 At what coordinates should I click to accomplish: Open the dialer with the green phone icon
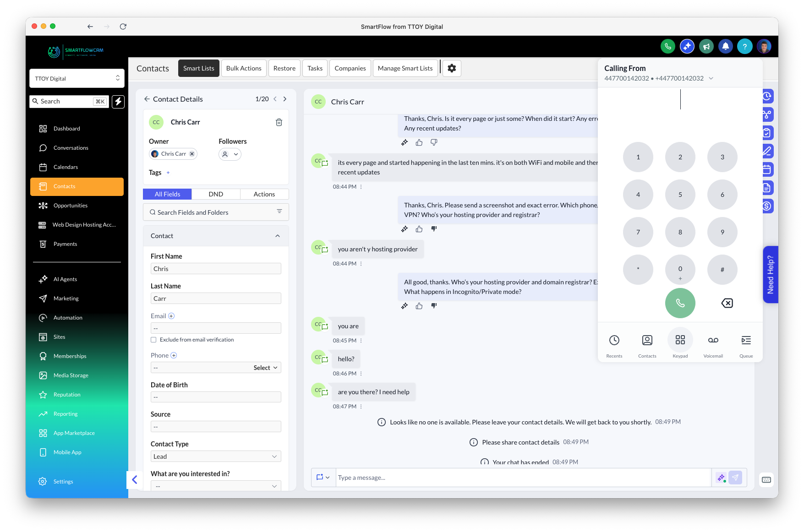point(667,46)
